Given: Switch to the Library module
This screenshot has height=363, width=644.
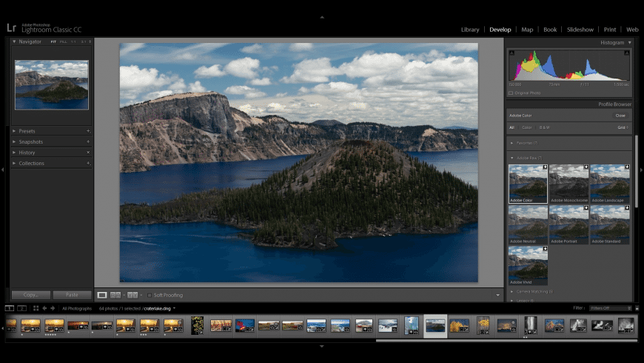Looking at the screenshot, I should 469,30.
